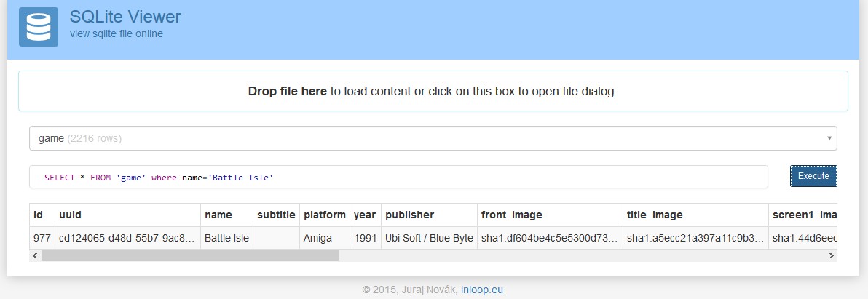Select the id column header
This screenshot has height=299, width=868.
(39, 215)
